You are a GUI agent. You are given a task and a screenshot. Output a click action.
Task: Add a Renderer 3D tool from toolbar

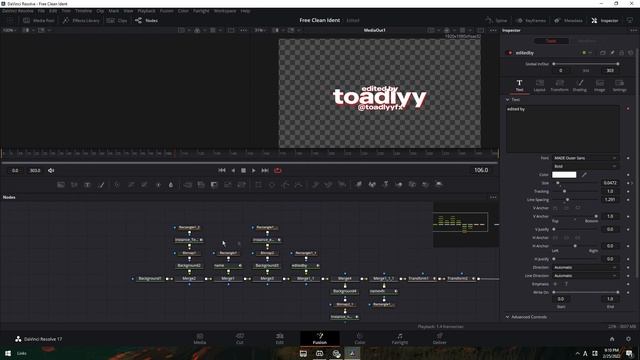tap(439, 185)
